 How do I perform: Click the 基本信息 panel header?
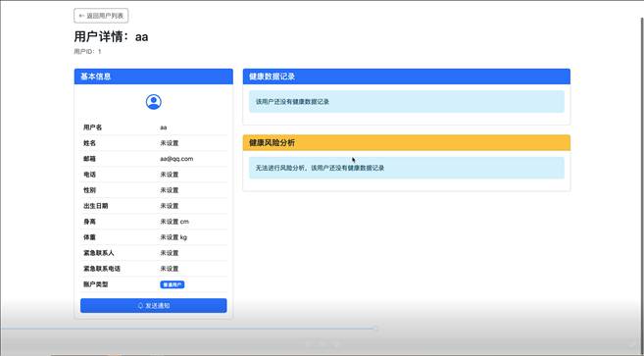click(x=154, y=76)
